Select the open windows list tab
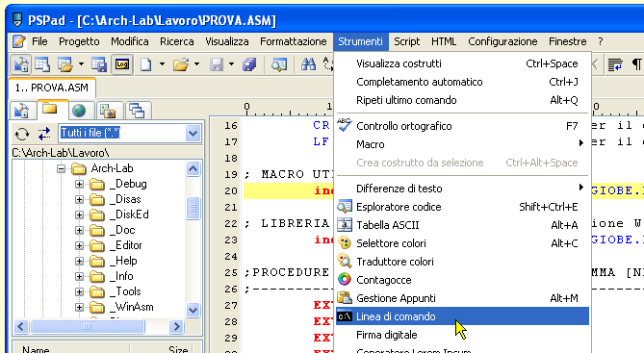 click(138, 110)
